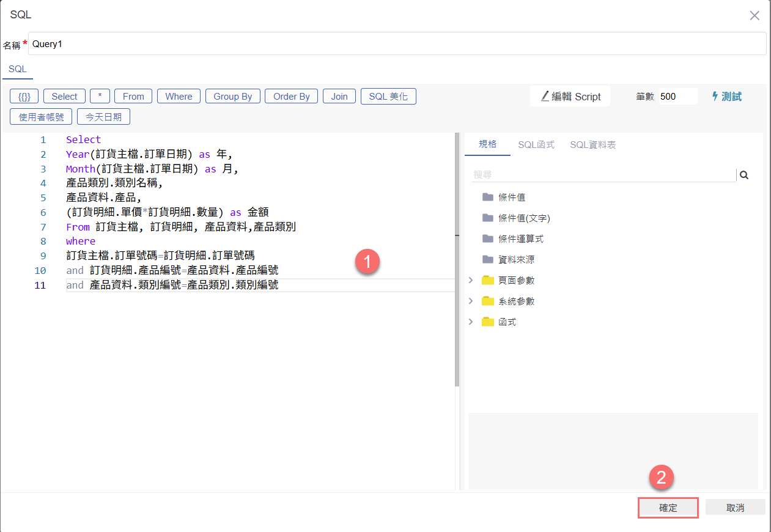Expand the 系統參數 tree node

coord(471,301)
